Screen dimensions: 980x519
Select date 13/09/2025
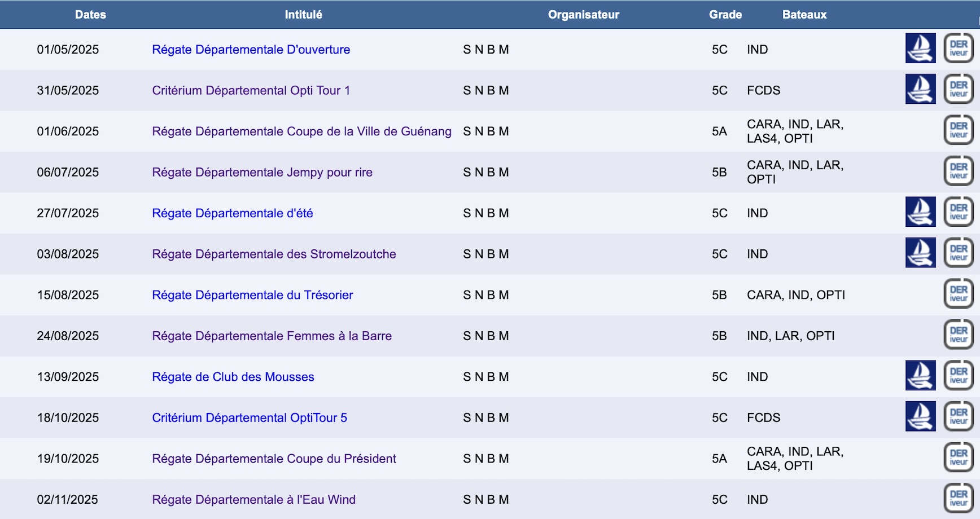[68, 377]
